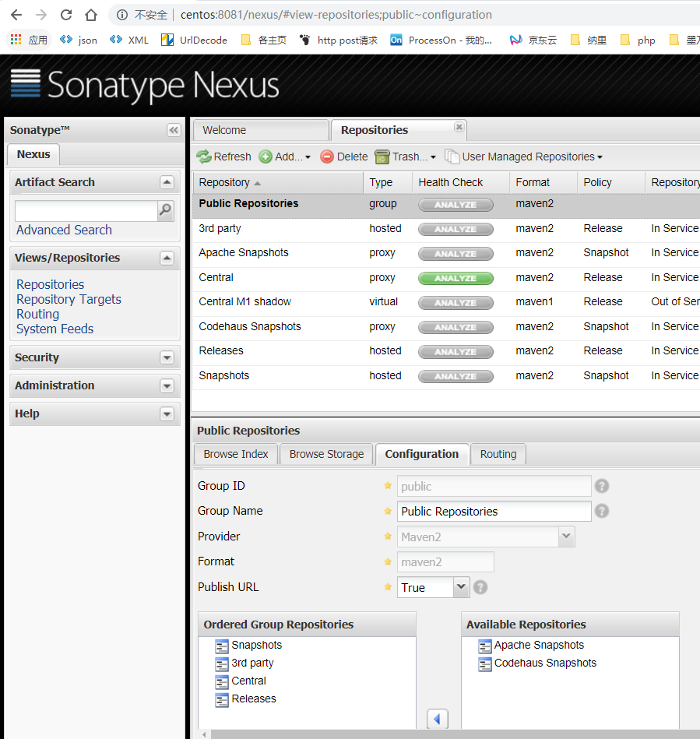Open the Add repository dropdown
The image size is (700, 739).
click(x=285, y=157)
